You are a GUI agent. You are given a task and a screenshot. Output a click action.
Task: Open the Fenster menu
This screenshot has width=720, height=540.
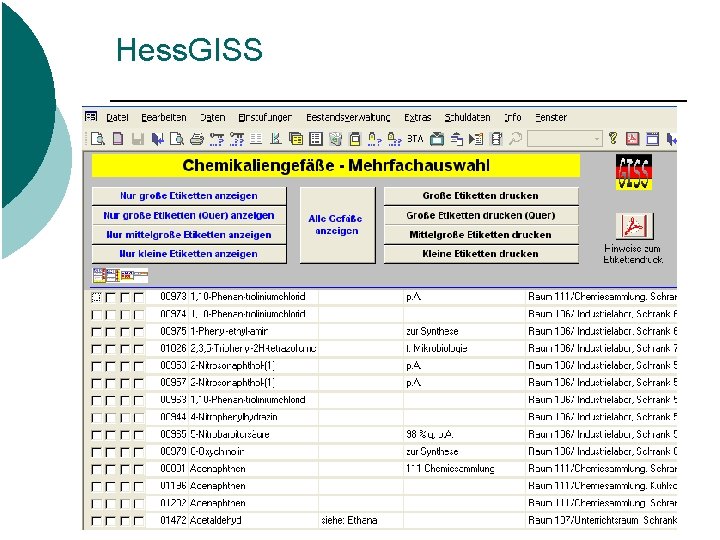(551, 118)
